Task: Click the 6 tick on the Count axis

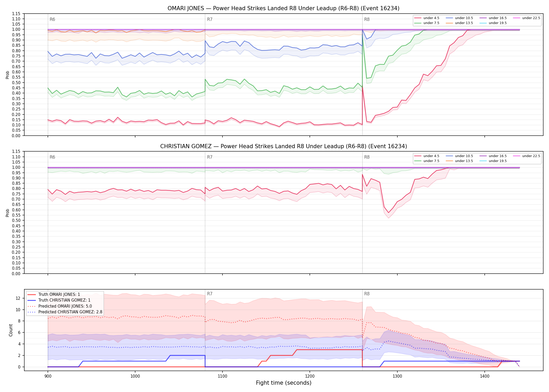Action: click(x=19, y=333)
